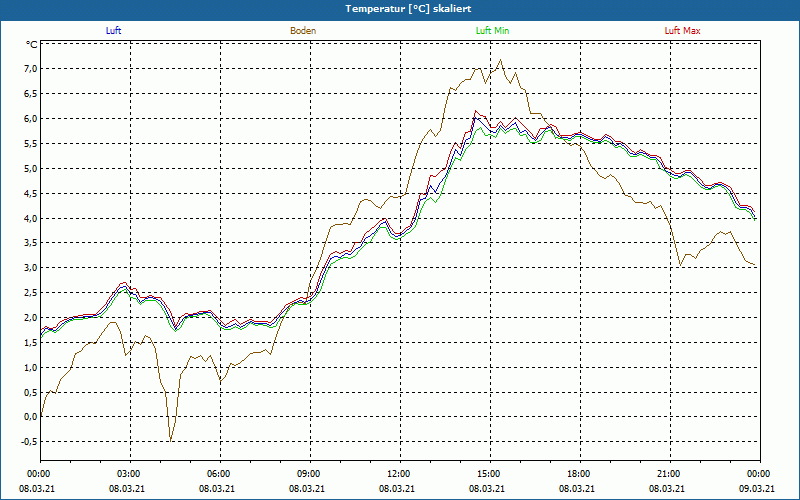Click the 'Boden' legend label
Screen dimensions: 800x500
(x=303, y=31)
